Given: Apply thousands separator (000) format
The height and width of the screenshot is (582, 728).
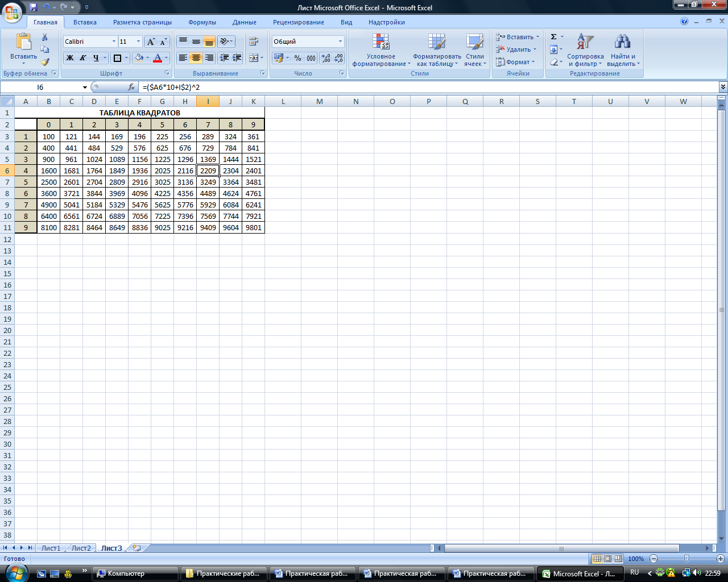Looking at the screenshot, I should pyautogui.click(x=311, y=58).
